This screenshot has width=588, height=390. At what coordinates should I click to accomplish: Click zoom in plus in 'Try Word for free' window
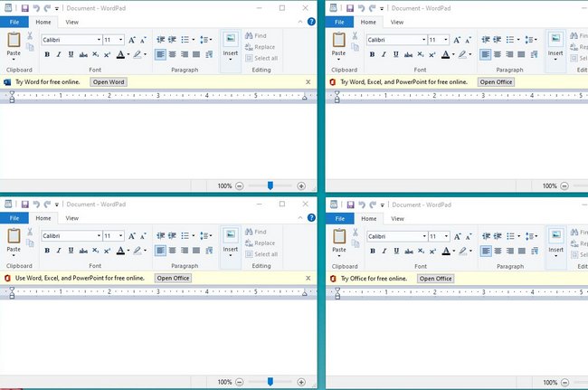[x=301, y=186]
